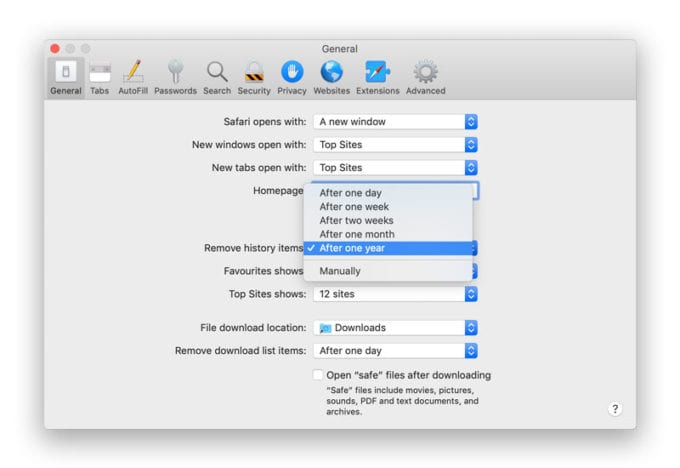
Task: Open the Tabs preferences pane
Action: (99, 77)
